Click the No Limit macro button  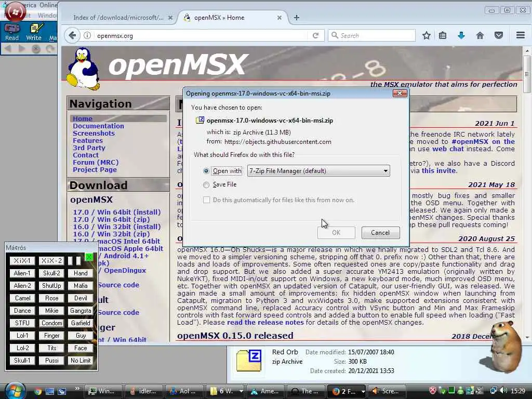[81, 361]
